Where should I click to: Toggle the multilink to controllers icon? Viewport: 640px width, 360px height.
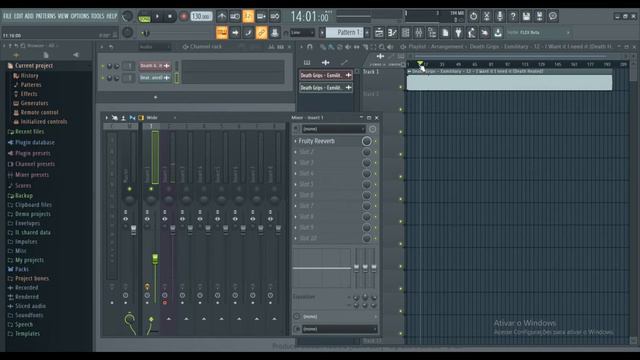(x=275, y=33)
